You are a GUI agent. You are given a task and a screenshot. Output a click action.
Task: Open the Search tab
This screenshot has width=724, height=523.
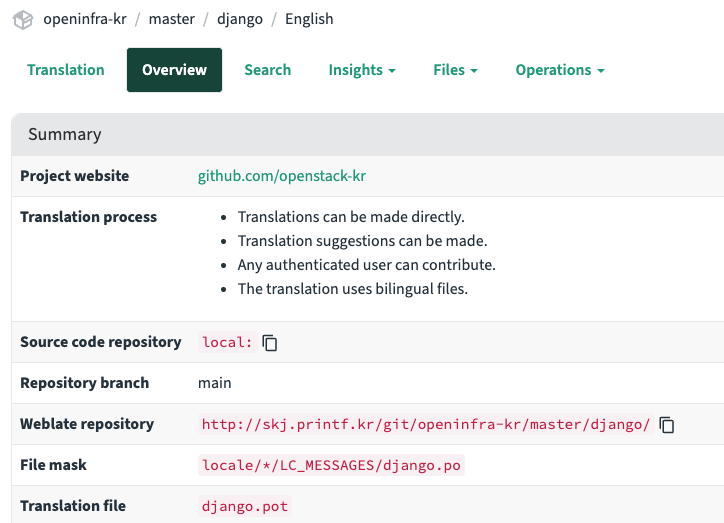pos(267,70)
